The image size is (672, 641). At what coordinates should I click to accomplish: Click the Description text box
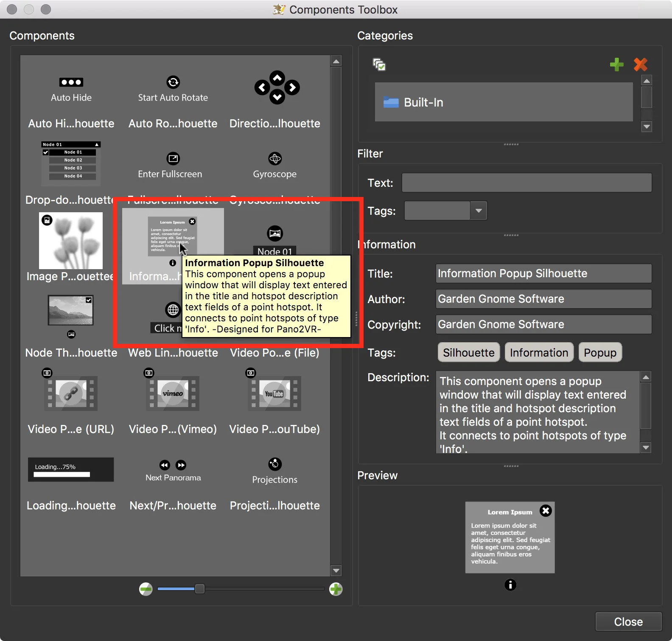click(x=538, y=412)
